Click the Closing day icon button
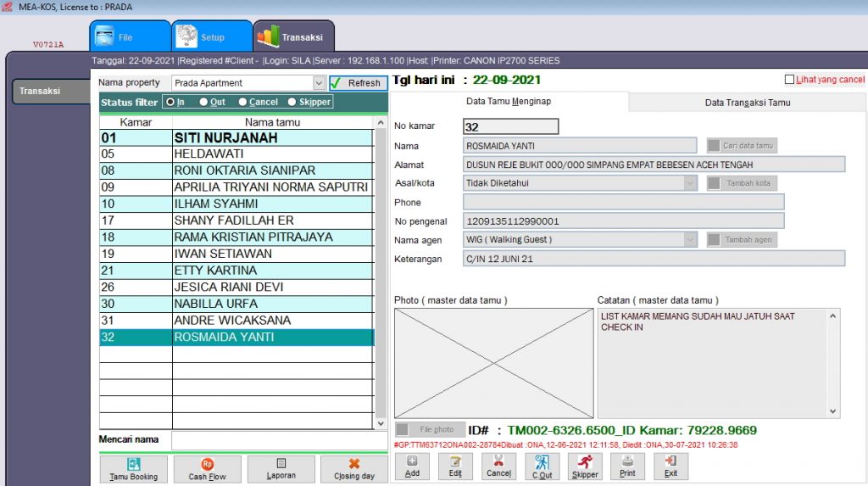868x486 pixels. click(353, 469)
